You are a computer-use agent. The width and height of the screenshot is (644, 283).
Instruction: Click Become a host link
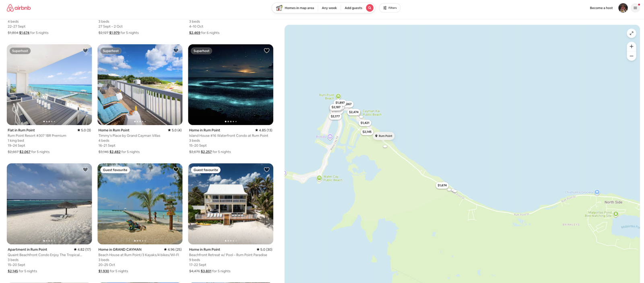[601, 8]
